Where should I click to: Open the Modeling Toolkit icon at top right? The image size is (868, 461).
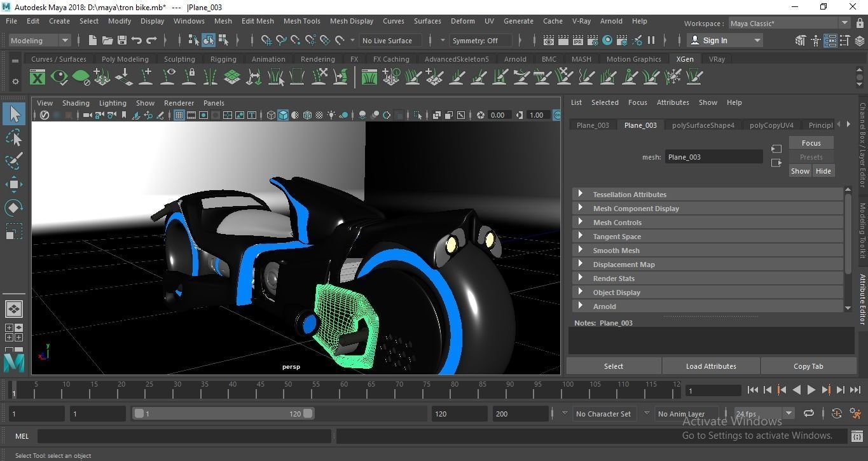tap(801, 40)
